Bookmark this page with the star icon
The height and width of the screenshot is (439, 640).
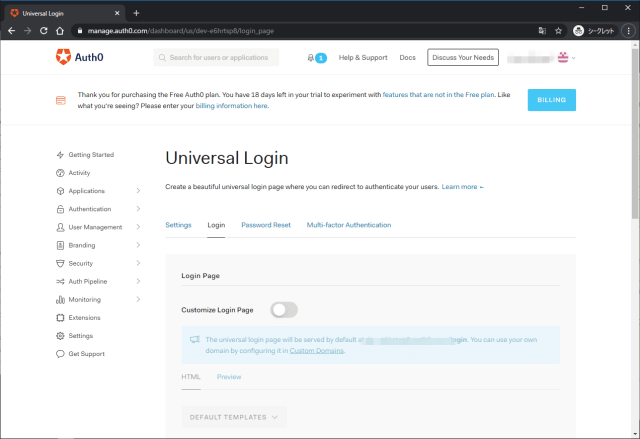tap(558, 31)
